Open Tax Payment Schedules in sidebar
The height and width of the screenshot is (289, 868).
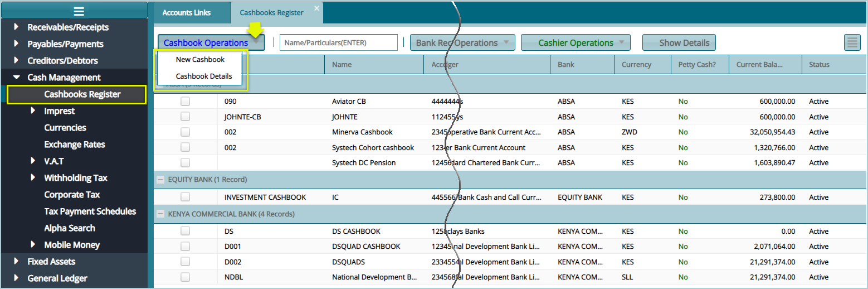pos(90,211)
